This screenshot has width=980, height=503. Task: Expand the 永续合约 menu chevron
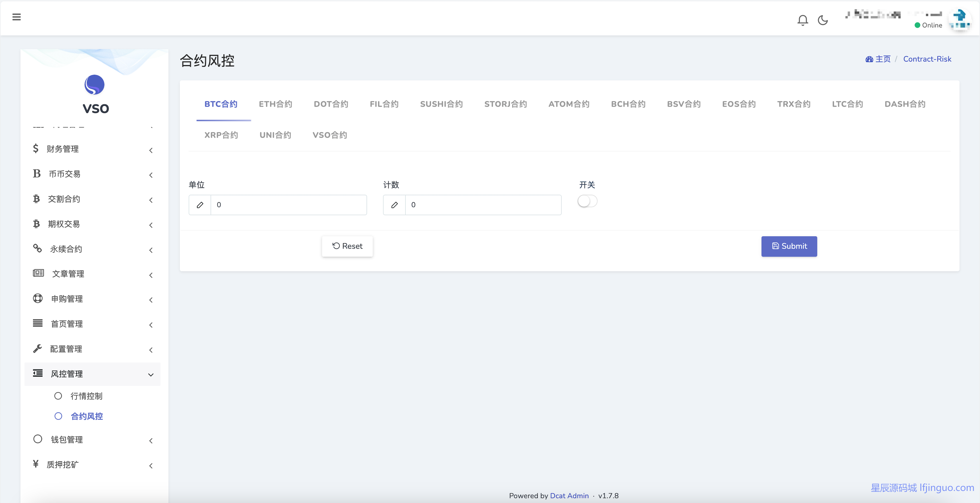[151, 250]
